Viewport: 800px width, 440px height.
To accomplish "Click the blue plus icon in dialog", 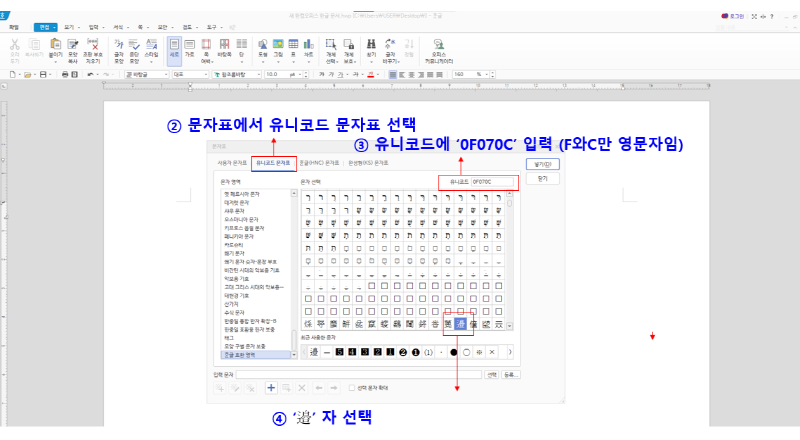I will (271, 388).
